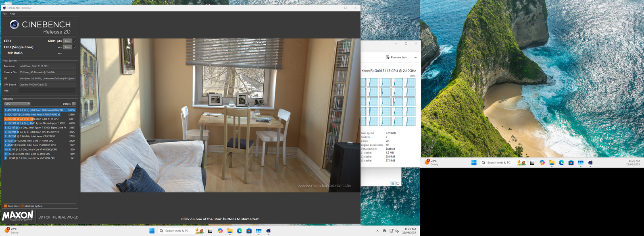The width and height of the screenshot is (644, 236).
Task: Open Task View on the main taskbar
Action: click(210, 231)
